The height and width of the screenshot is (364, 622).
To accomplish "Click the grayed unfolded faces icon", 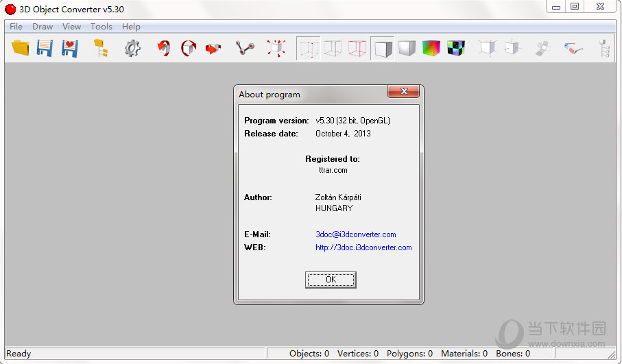I will (x=542, y=49).
